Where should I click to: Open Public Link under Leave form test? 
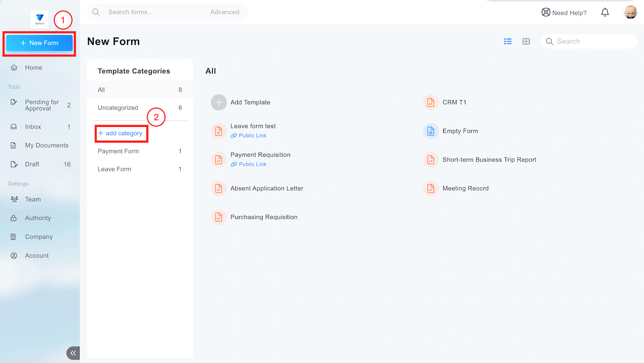click(x=252, y=135)
